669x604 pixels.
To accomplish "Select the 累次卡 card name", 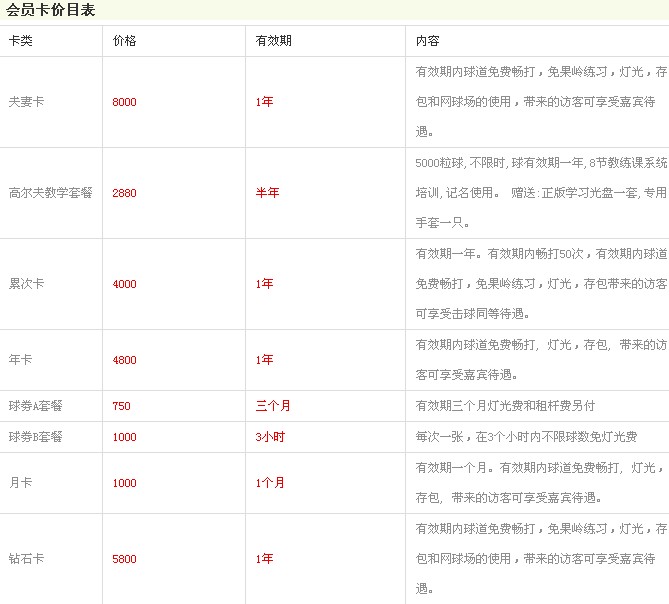I will [26, 284].
